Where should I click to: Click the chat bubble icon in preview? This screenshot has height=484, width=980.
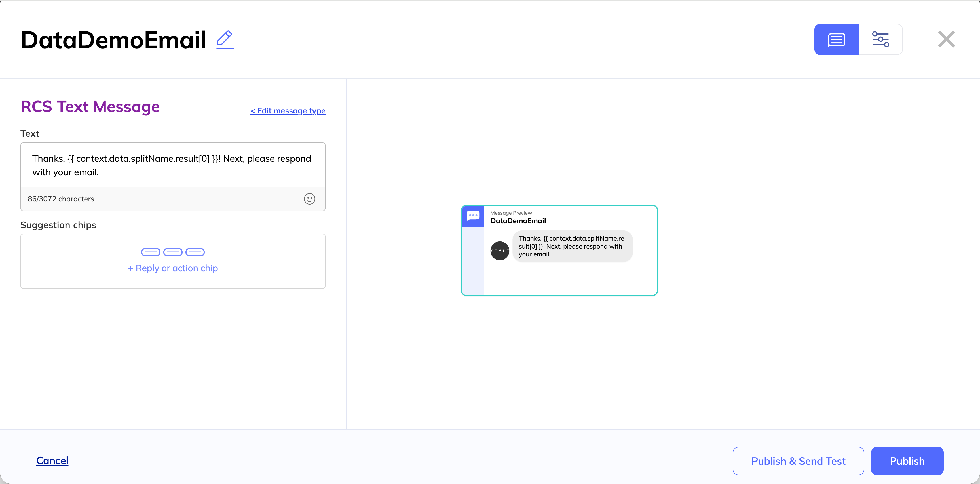[x=473, y=216]
